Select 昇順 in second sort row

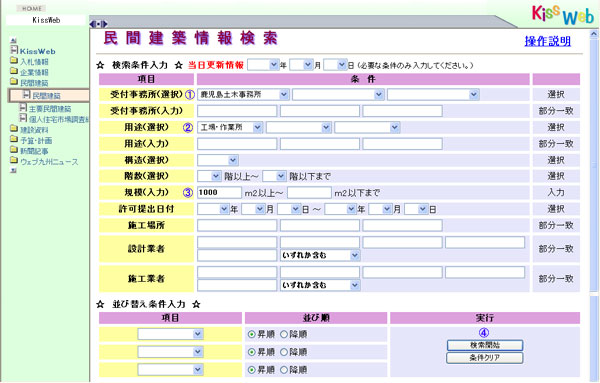(x=251, y=352)
